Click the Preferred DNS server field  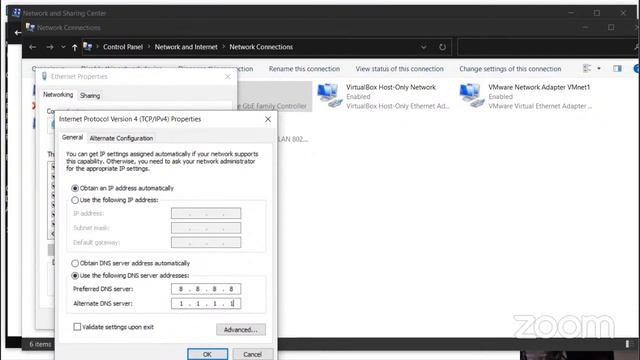(206, 289)
